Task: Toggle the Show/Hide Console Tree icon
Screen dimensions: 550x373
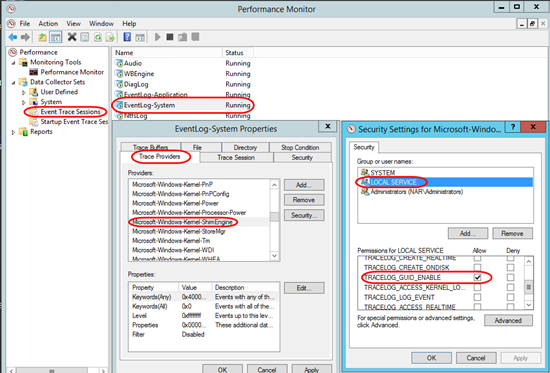Action: point(56,37)
